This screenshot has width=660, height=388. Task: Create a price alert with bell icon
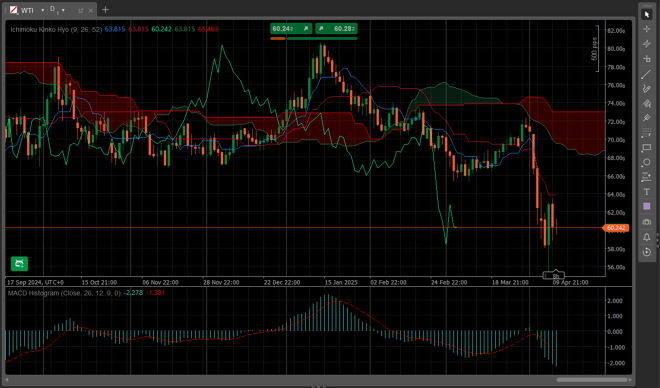pyautogui.click(x=647, y=237)
